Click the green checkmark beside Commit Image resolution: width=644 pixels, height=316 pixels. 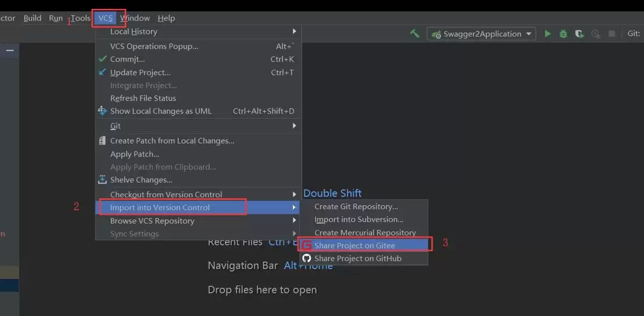(x=103, y=59)
